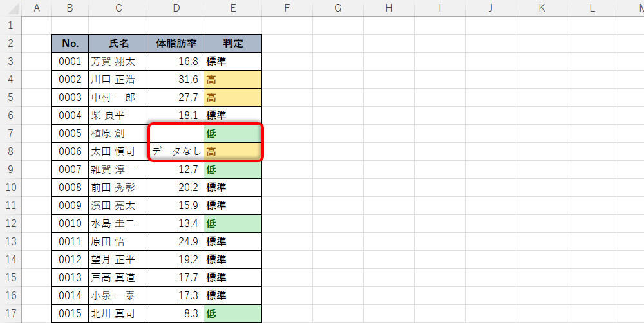Select column E header
Screen dimensions: 644x323
click(x=233, y=8)
